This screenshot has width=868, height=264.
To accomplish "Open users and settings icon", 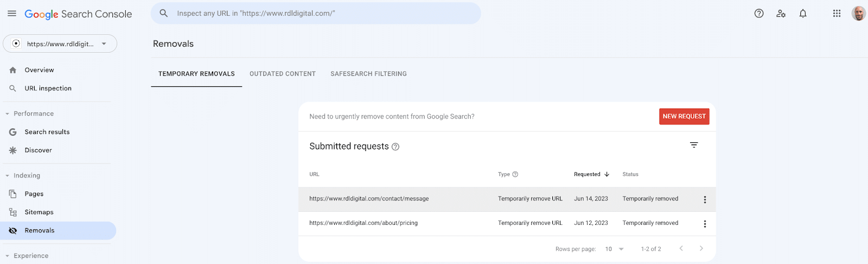I will click(x=781, y=14).
